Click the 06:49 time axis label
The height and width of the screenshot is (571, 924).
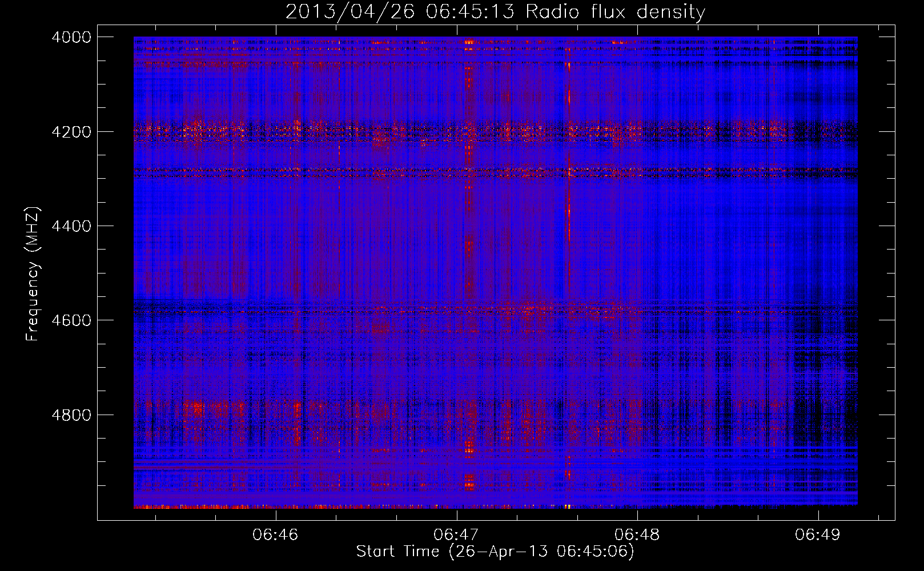pos(818,535)
